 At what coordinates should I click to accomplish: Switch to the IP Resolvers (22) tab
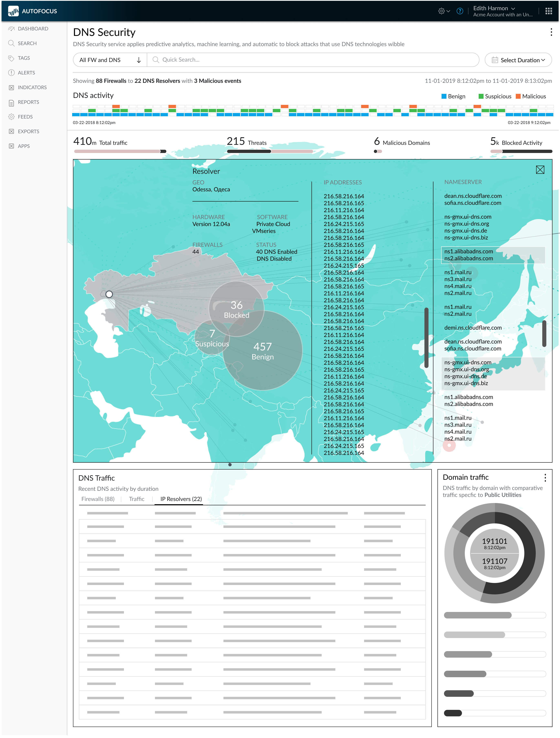(181, 499)
